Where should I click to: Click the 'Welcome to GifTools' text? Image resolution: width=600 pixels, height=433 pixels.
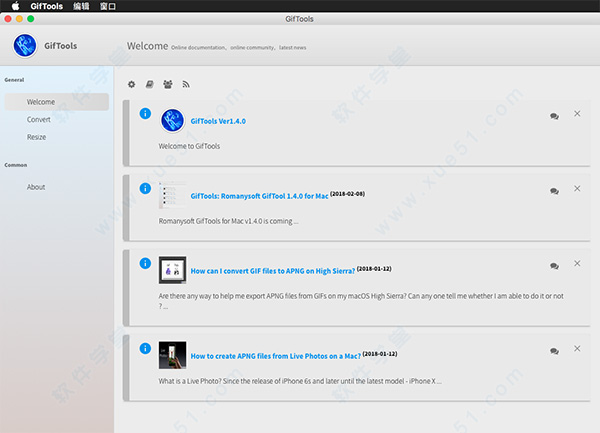(x=189, y=146)
